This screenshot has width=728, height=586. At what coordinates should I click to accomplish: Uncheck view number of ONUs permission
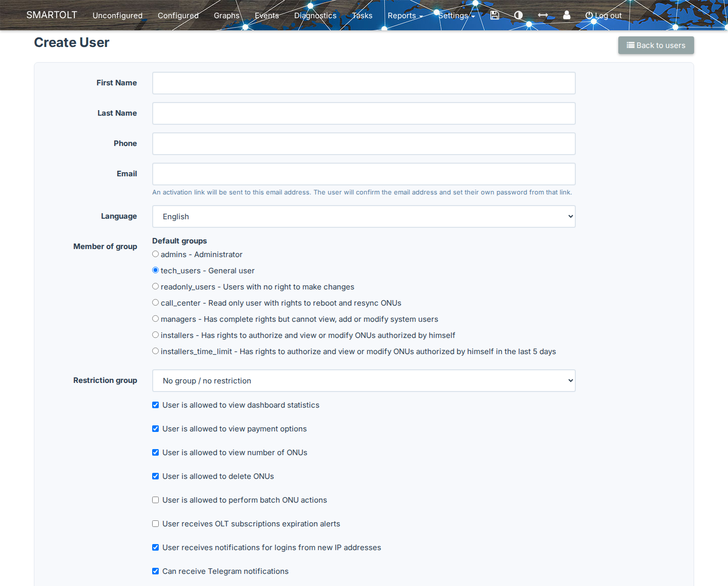click(x=156, y=453)
